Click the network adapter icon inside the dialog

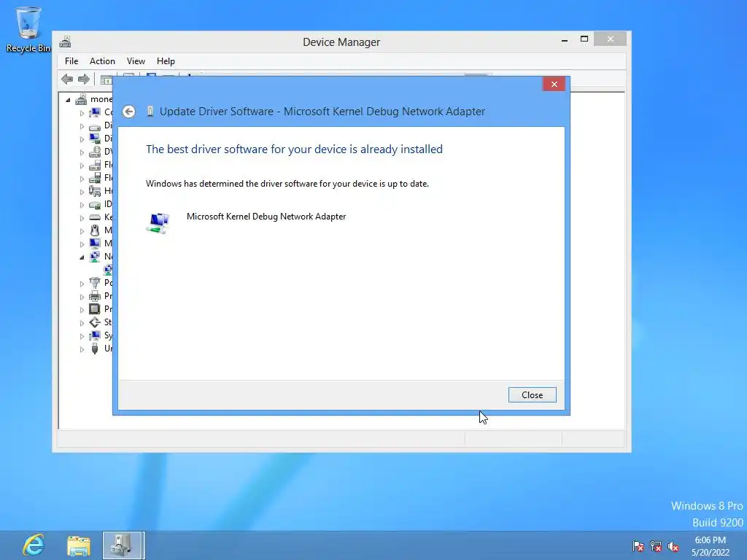pyautogui.click(x=158, y=223)
